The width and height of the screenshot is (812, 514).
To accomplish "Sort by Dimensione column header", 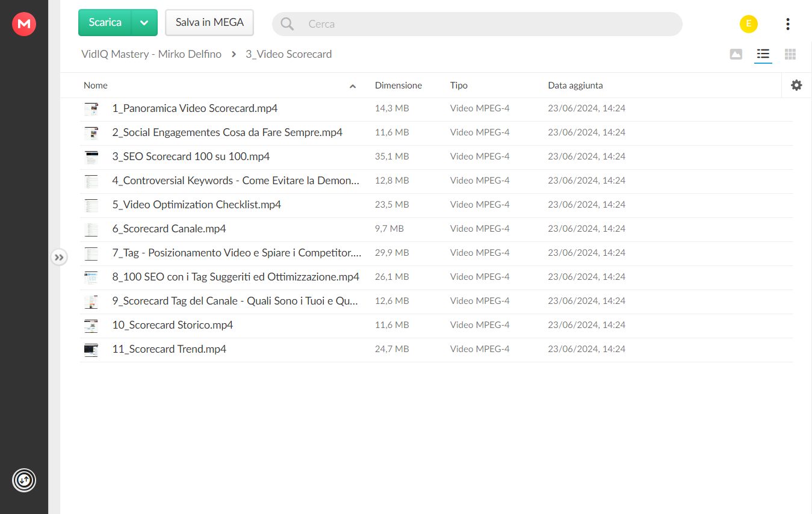I will [x=398, y=85].
